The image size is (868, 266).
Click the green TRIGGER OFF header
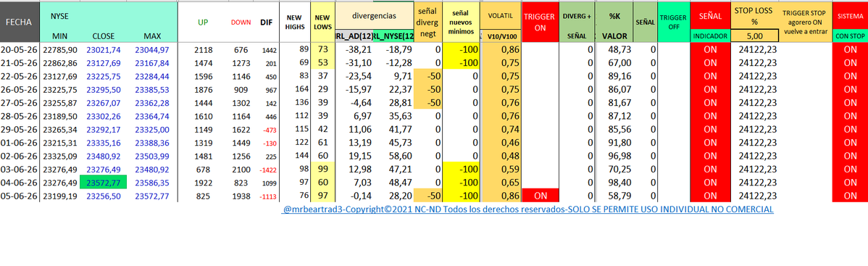pyautogui.click(x=673, y=22)
